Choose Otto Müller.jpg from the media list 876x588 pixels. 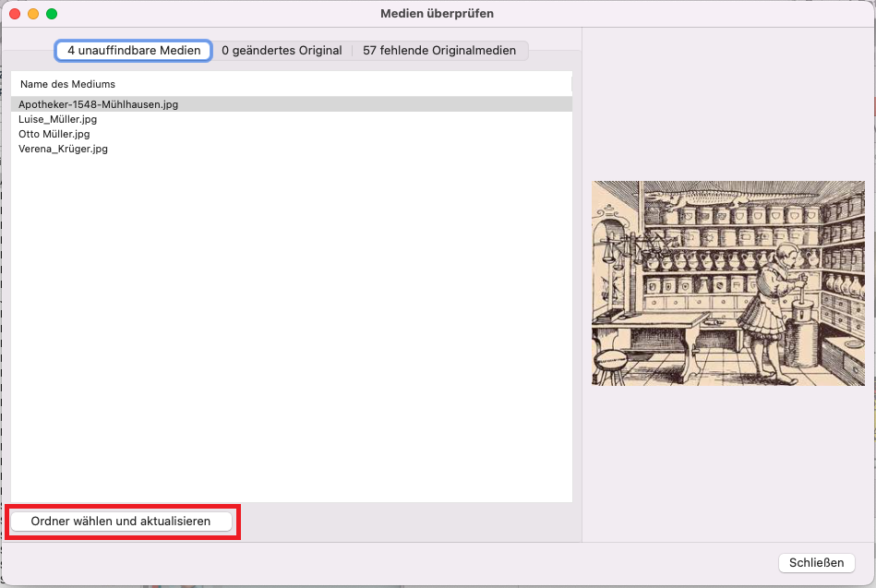point(54,134)
